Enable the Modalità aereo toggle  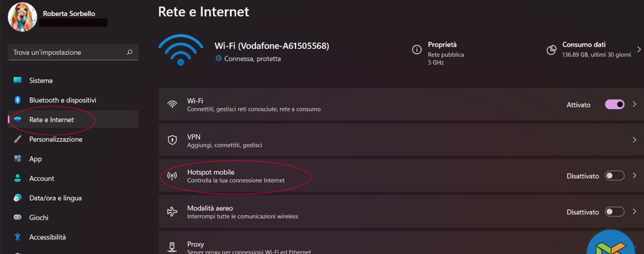click(615, 212)
